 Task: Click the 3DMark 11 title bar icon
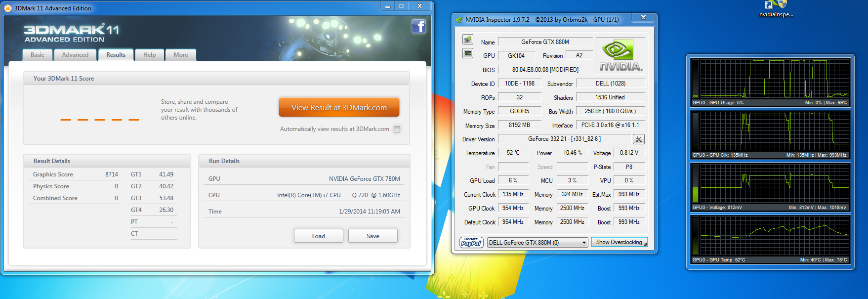coord(8,8)
